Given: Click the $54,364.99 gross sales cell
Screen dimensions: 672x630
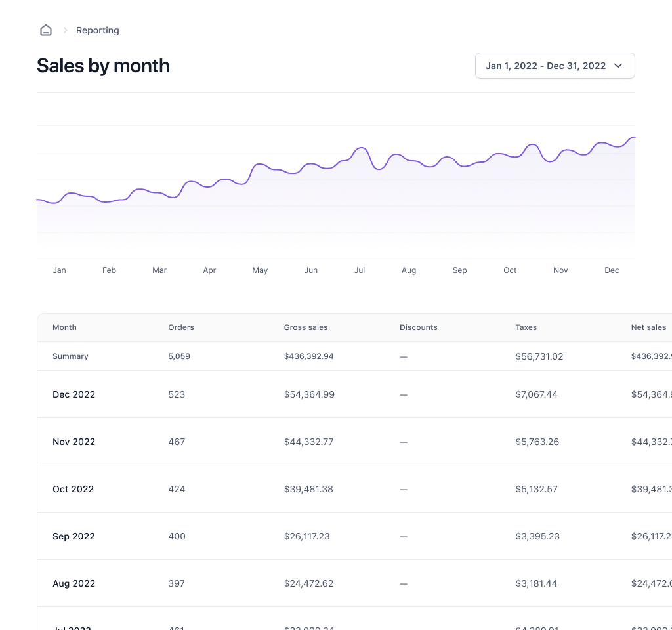Looking at the screenshot, I should [309, 394].
